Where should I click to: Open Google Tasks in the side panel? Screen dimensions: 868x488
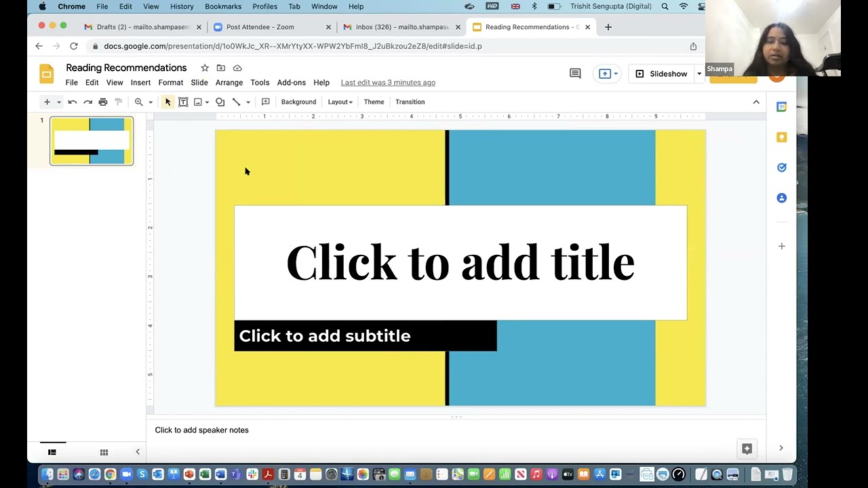click(781, 167)
